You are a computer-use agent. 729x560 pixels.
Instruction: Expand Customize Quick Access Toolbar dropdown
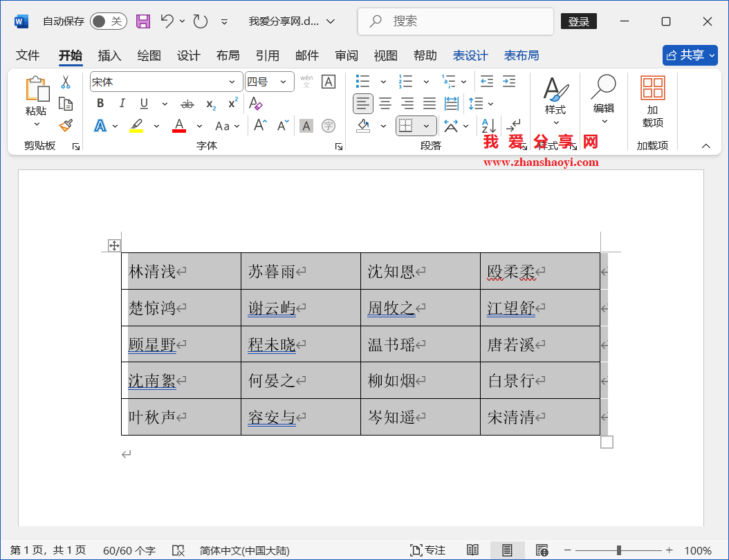(224, 22)
